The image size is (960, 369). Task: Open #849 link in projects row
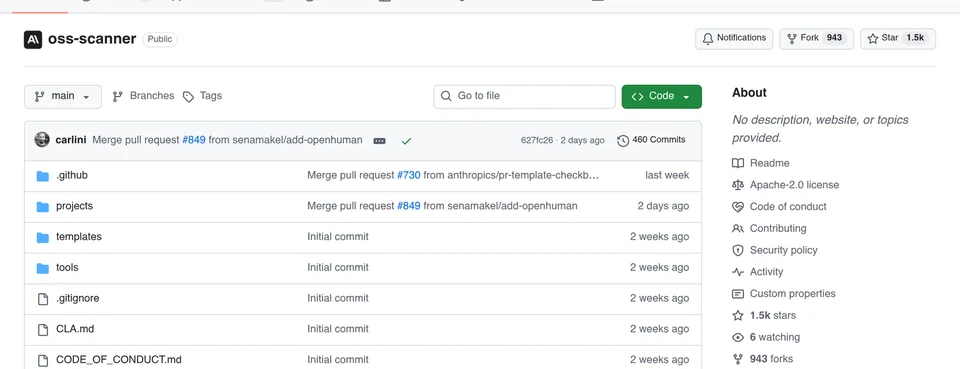tap(408, 206)
